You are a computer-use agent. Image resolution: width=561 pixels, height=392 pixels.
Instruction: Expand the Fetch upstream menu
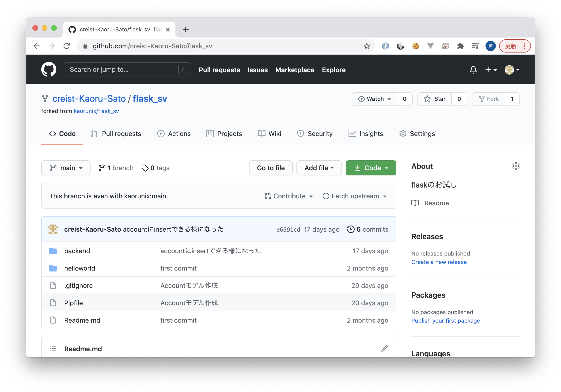pyautogui.click(x=355, y=196)
